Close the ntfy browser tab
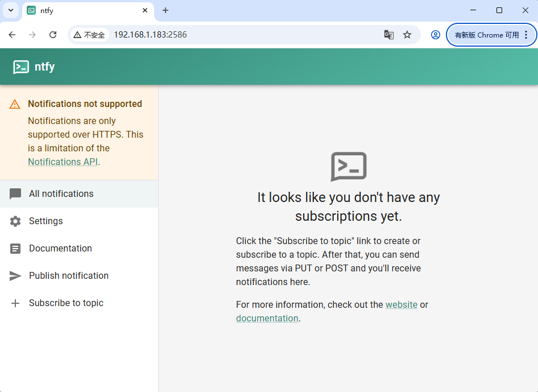This screenshot has height=392, width=538. pyautogui.click(x=145, y=10)
